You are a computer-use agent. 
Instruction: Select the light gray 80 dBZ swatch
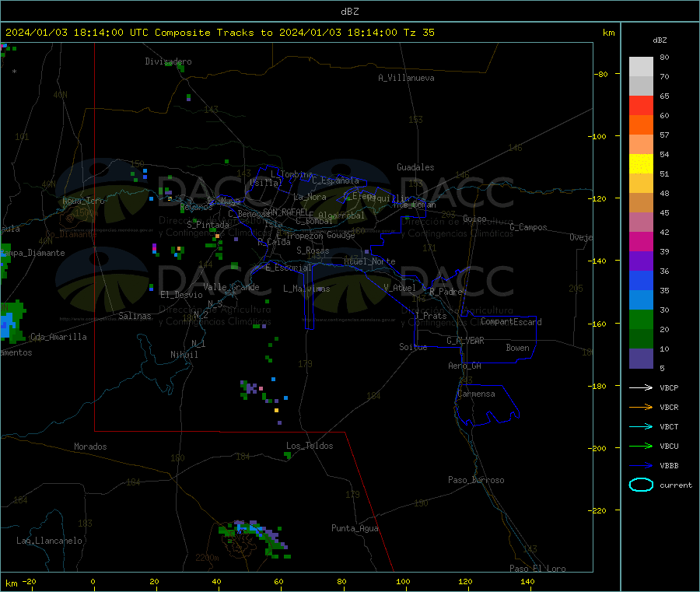(x=641, y=67)
